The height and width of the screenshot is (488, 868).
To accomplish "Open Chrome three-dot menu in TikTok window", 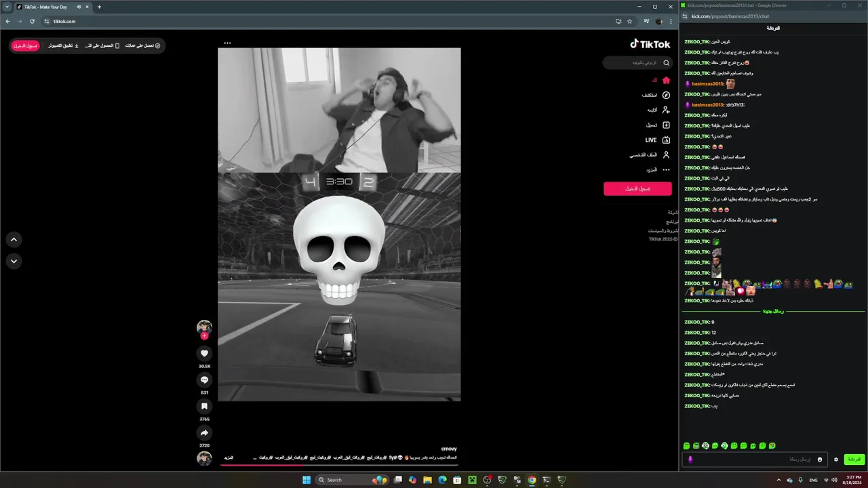I will [671, 21].
